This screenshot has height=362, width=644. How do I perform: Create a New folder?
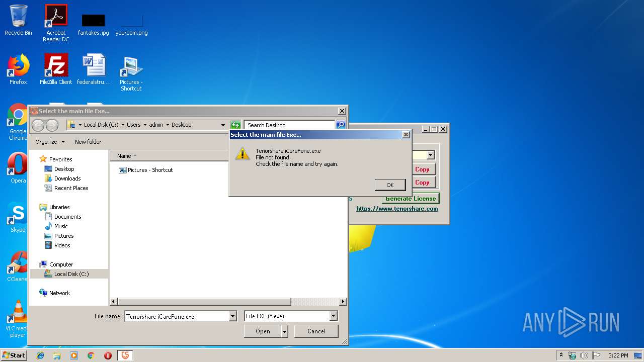pos(88,142)
